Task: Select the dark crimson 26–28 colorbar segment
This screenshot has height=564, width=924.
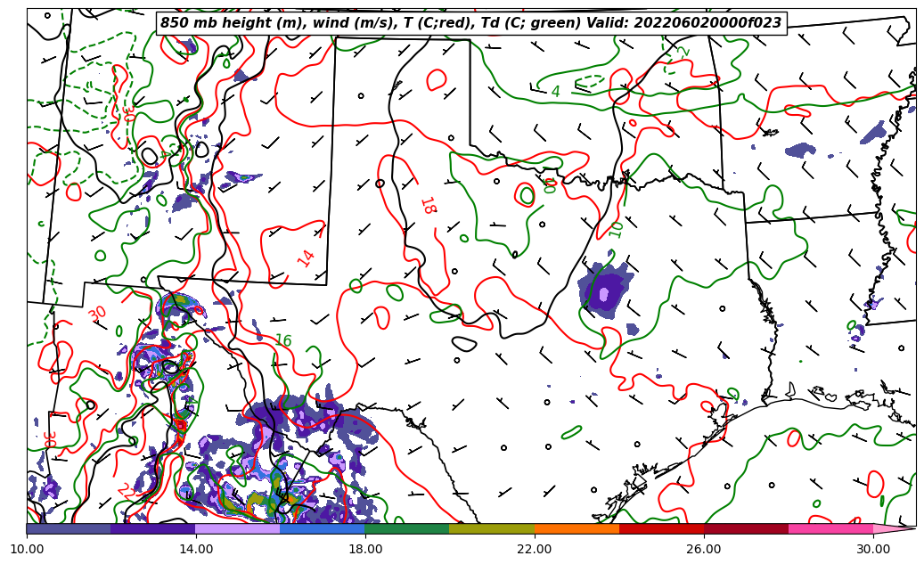Action: tap(746, 528)
